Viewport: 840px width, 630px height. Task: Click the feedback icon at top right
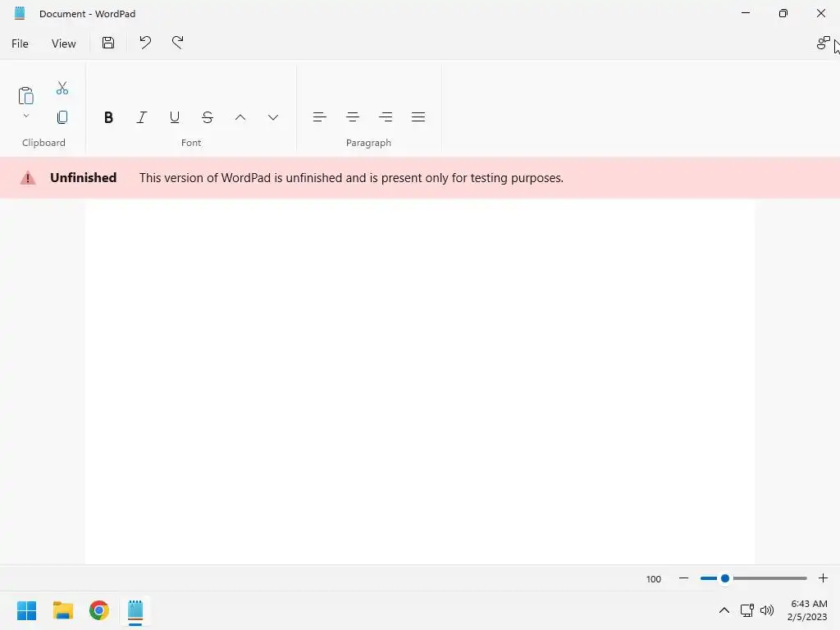(823, 43)
